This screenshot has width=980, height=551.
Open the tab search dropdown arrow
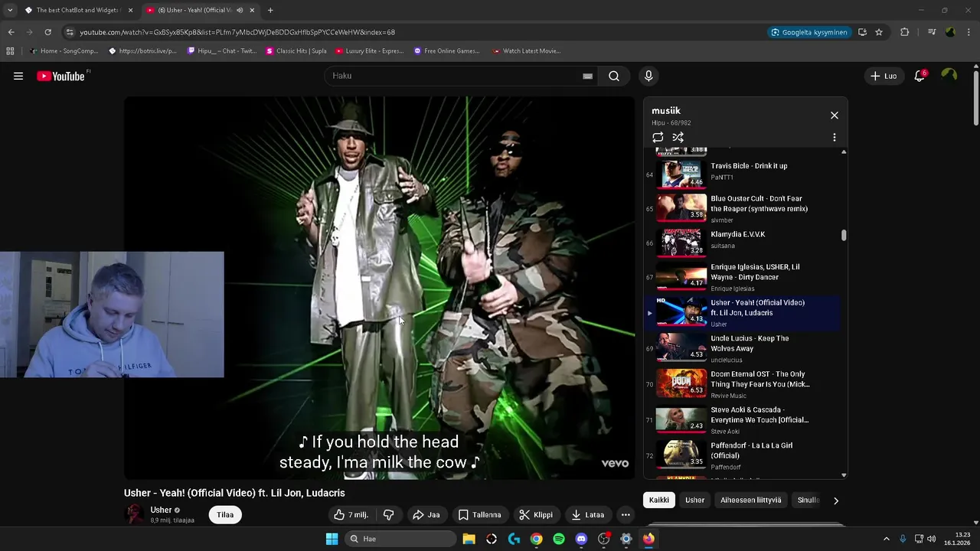(x=9, y=10)
